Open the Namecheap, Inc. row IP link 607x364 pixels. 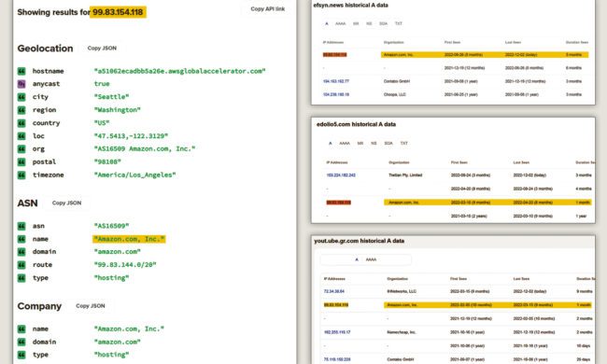pos(337,332)
